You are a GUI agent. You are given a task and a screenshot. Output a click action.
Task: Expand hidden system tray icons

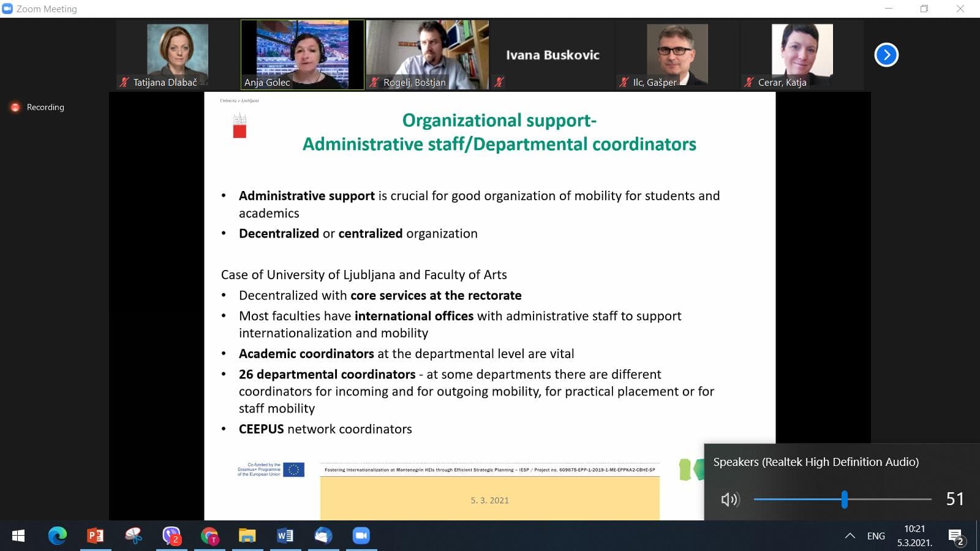[x=850, y=536]
